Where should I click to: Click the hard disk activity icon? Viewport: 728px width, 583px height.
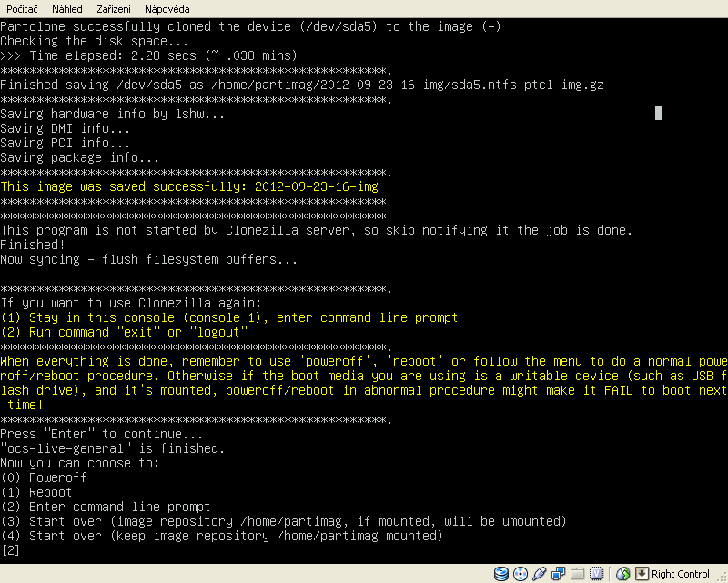(x=501, y=574)
